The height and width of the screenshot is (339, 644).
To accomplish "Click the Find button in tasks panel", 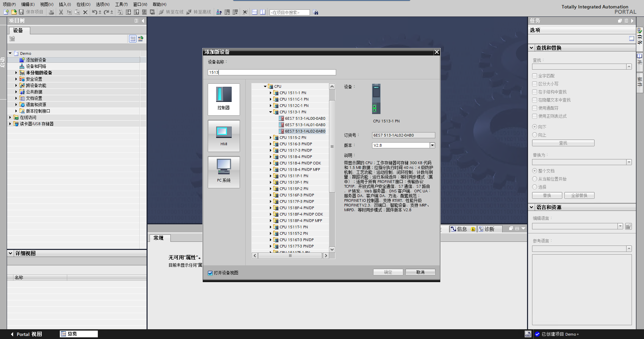I will (x=563, y=143).
